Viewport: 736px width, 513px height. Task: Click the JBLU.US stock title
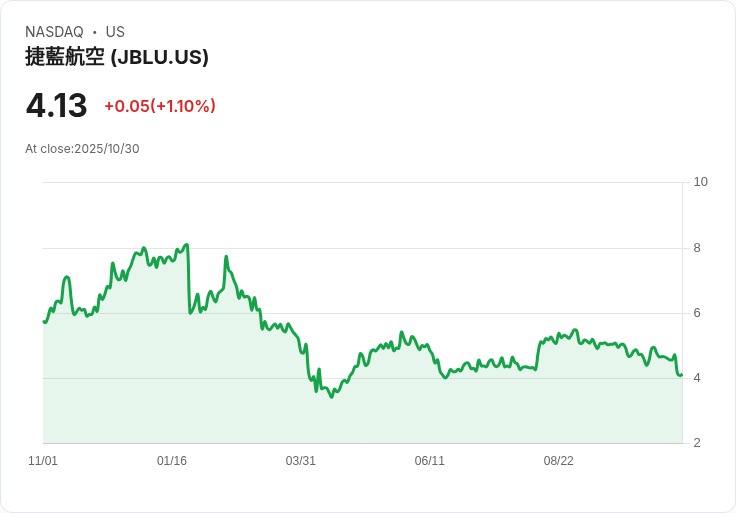coord(117,57)
